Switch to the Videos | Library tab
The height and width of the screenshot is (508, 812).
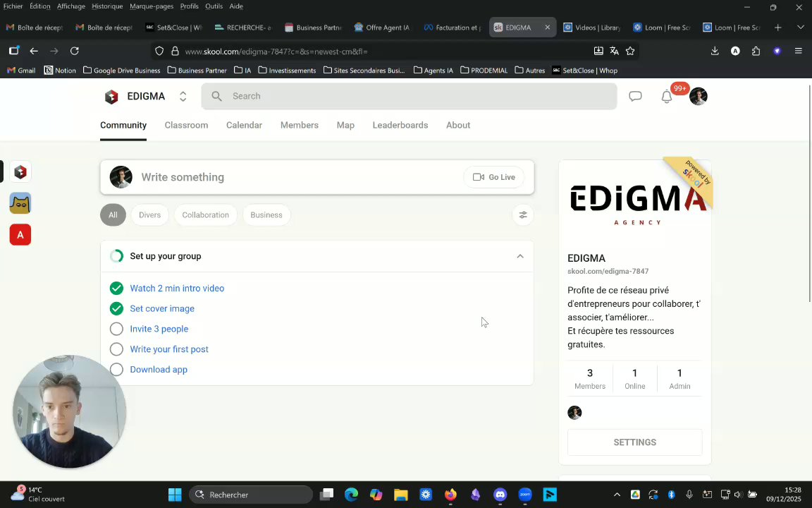592,28
